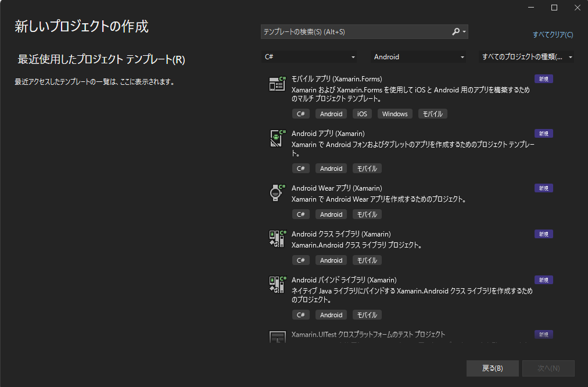Select the Android Wear アプリ (Xamarin) title
Screen dimensions: 588x387
pyautogui.click(x=337, y=188)
